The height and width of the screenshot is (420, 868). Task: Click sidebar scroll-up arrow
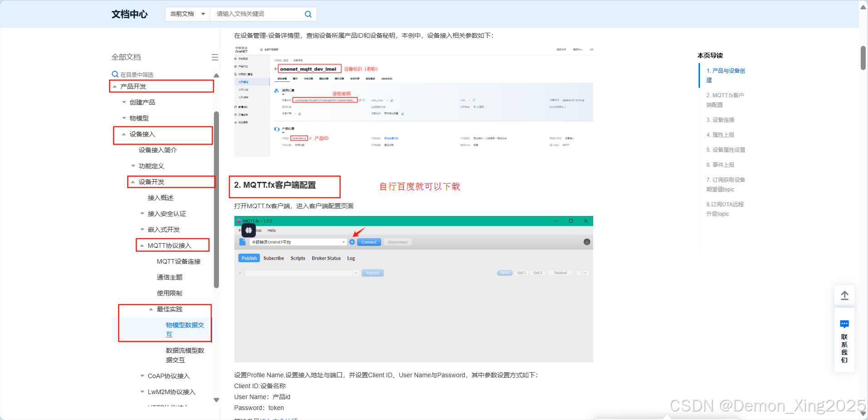216,75
